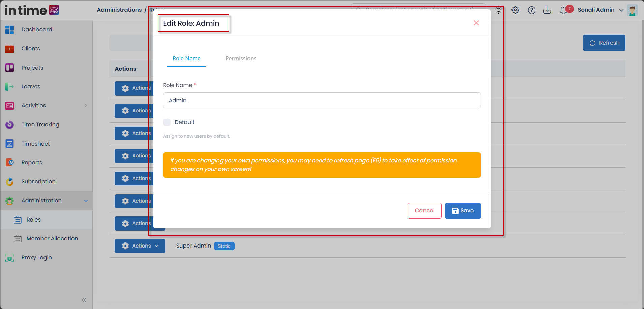Screen dimensions: 644x309
Task: Open Roles under Administration
Action: click(47, 220)
